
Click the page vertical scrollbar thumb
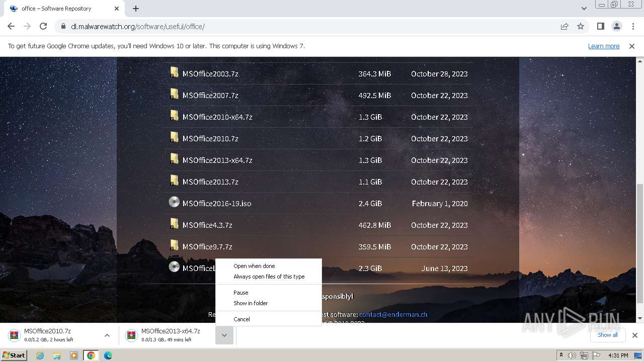click(640, 243)
